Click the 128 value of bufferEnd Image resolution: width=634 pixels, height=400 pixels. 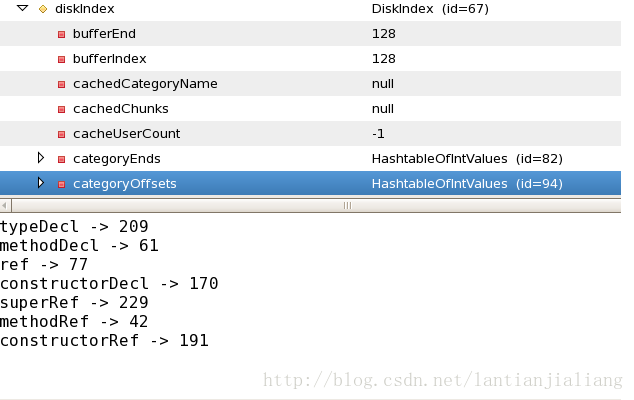point(384,34)
